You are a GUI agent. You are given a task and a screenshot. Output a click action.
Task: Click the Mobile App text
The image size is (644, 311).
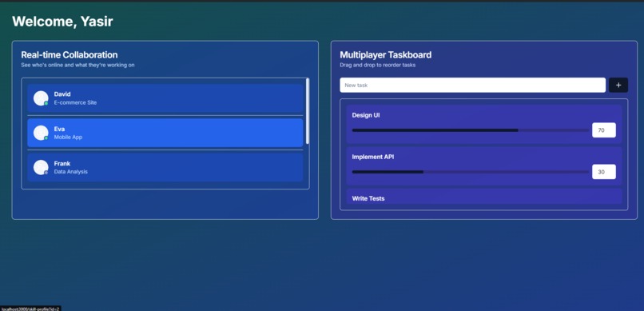point(68,138)
